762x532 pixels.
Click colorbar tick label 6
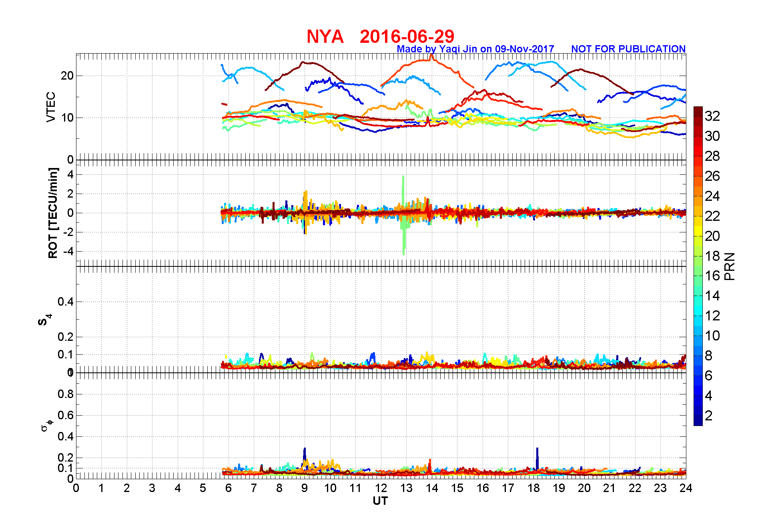tap(709, 376)
